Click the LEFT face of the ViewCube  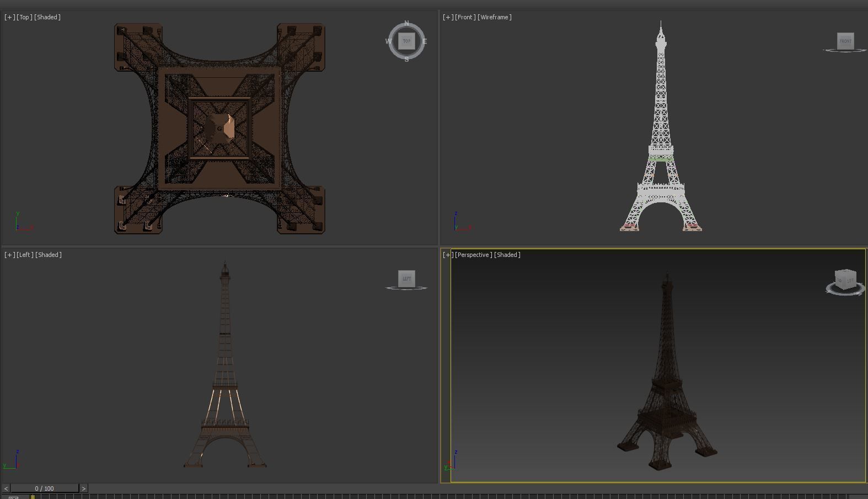point(406,278)
